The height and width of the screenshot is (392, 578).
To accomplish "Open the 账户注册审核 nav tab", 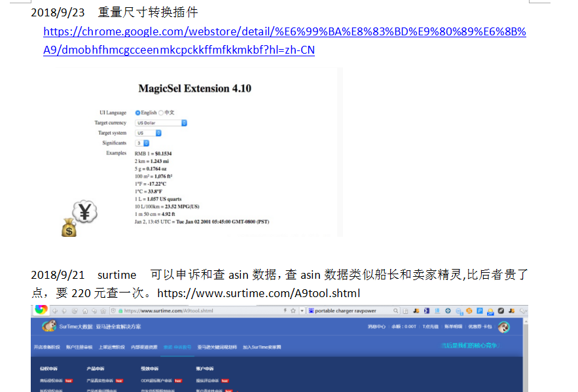I will (x=79, y=347).
